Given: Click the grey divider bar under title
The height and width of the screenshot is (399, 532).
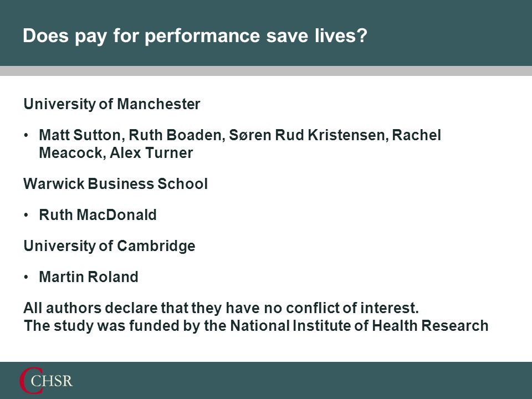Looking at the screenshot, I should point(266,71).
